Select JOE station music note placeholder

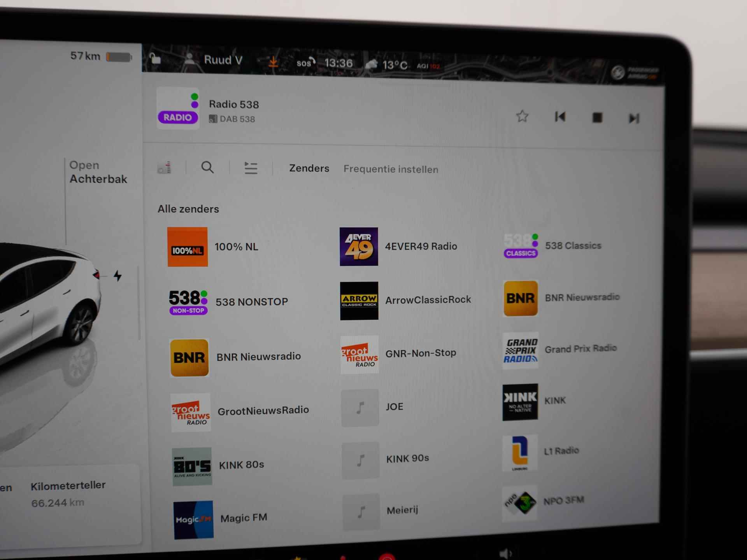click(360, 408)
